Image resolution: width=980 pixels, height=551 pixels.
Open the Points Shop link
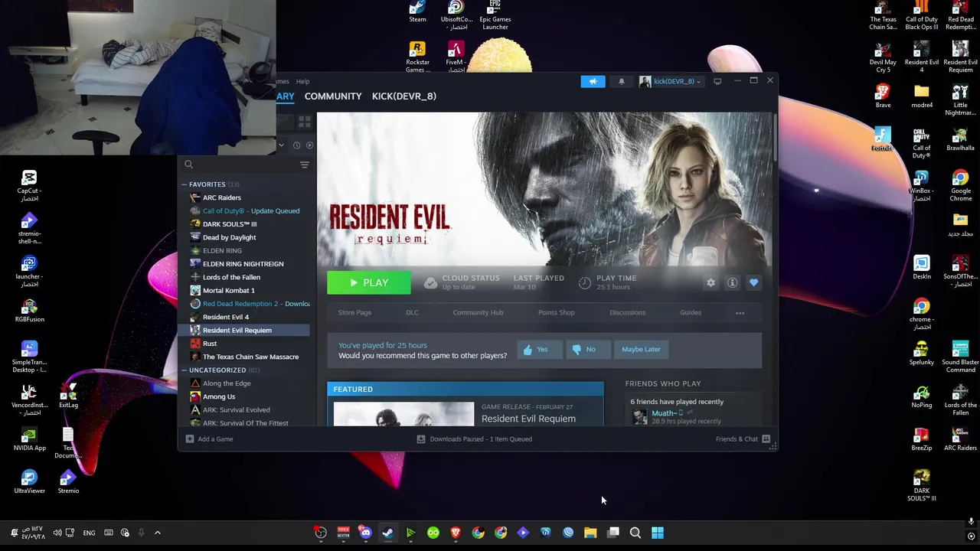pyautogui.click(x=556, y=313)
